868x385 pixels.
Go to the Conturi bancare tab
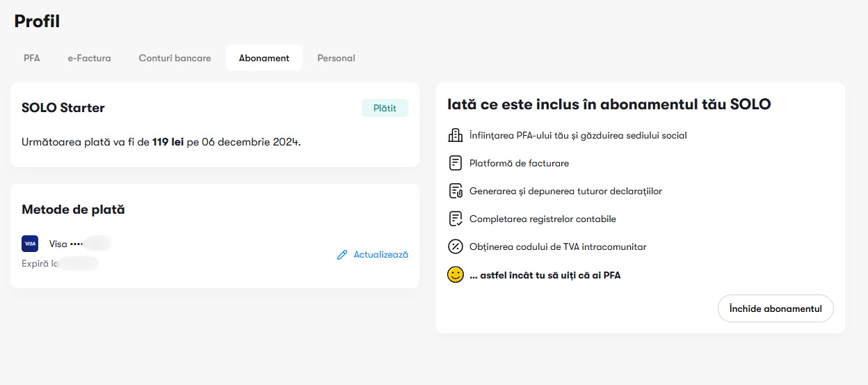(x=175, y=58)
